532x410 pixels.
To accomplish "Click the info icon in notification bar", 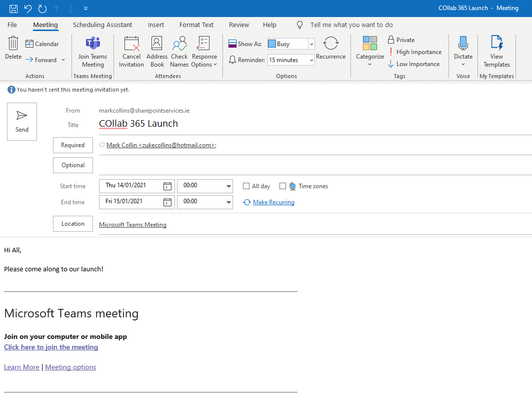I will pos(11,90).
